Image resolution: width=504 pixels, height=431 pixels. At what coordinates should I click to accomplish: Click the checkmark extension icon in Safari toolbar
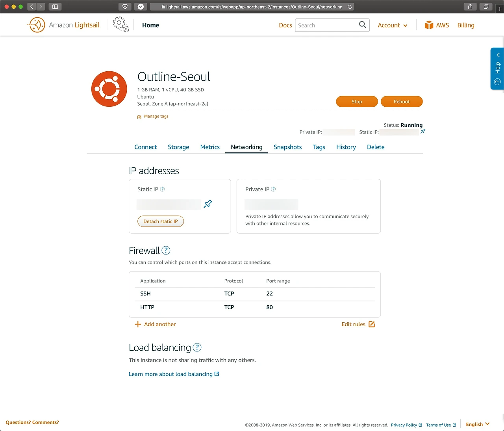[141, 7]
